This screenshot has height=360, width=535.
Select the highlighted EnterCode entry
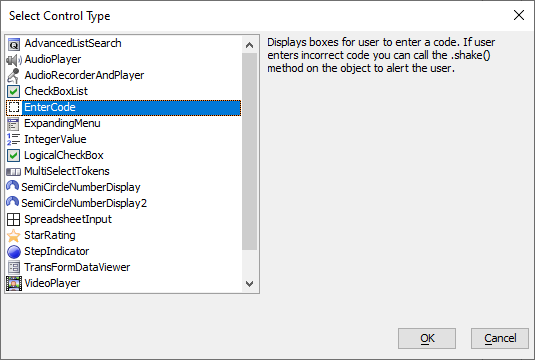(124, 107)
